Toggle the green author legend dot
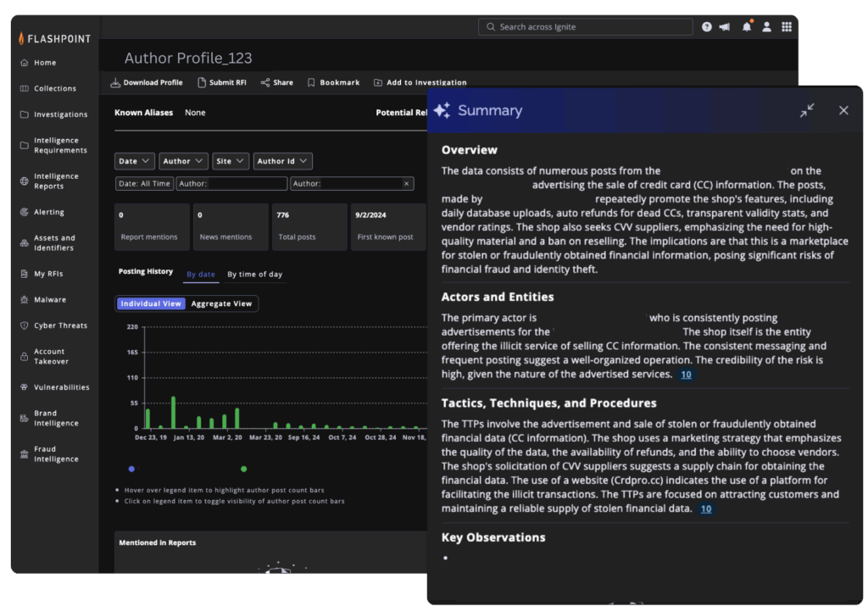This screenshot has width=868, height=611. 244,469
